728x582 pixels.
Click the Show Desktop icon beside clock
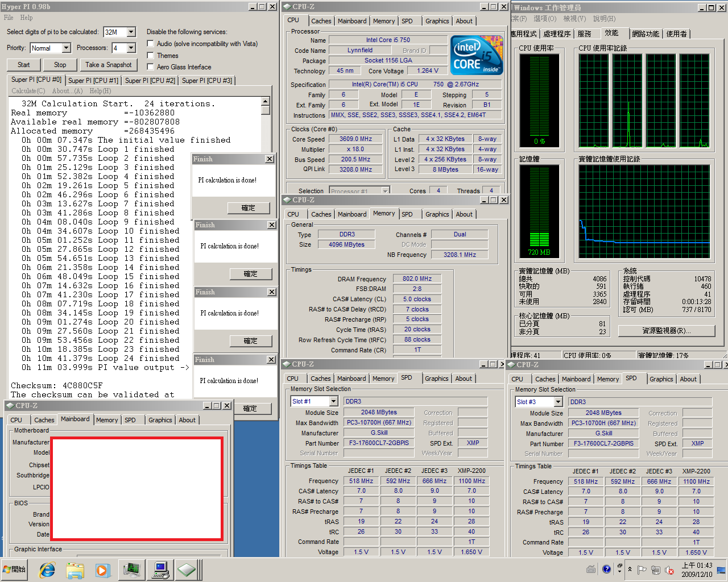[722, 569]
